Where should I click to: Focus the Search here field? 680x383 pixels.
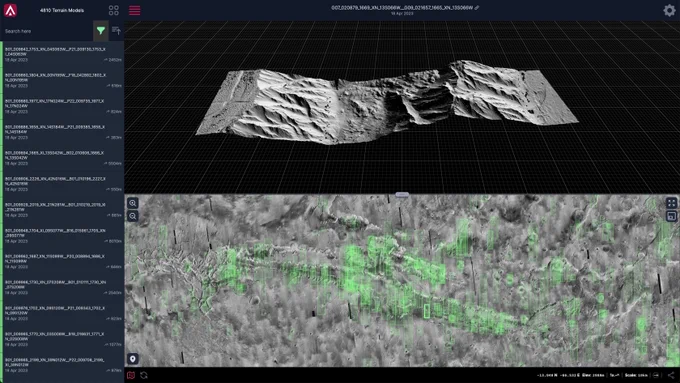[x=47, y=31]
